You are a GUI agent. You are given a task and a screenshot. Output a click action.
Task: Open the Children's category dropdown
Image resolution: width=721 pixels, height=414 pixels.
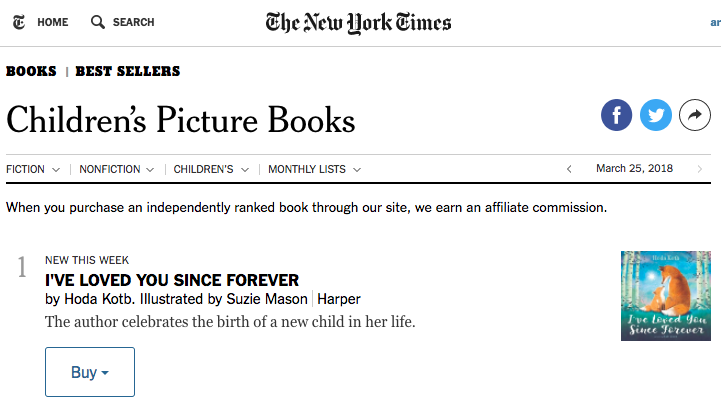tap(211, 170)
